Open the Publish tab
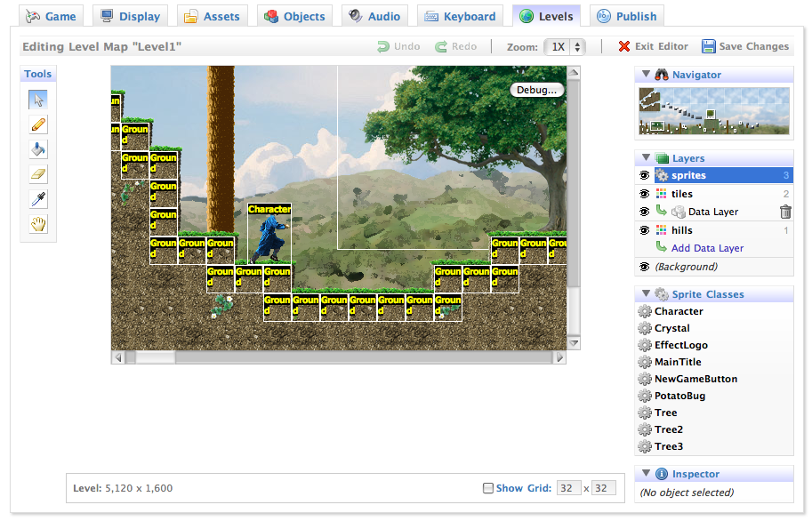Image resolution: width=812 pixels, height=521 pixels. click(x=627, y=16)
